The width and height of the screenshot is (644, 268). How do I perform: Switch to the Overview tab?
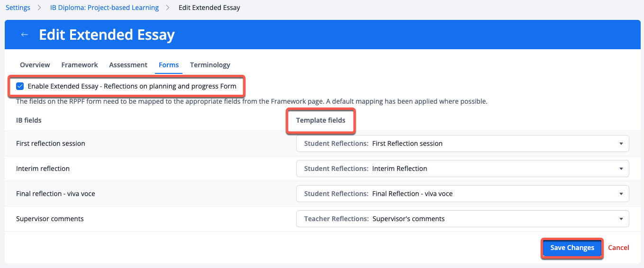pyautogui.click(x=35, y=65)
